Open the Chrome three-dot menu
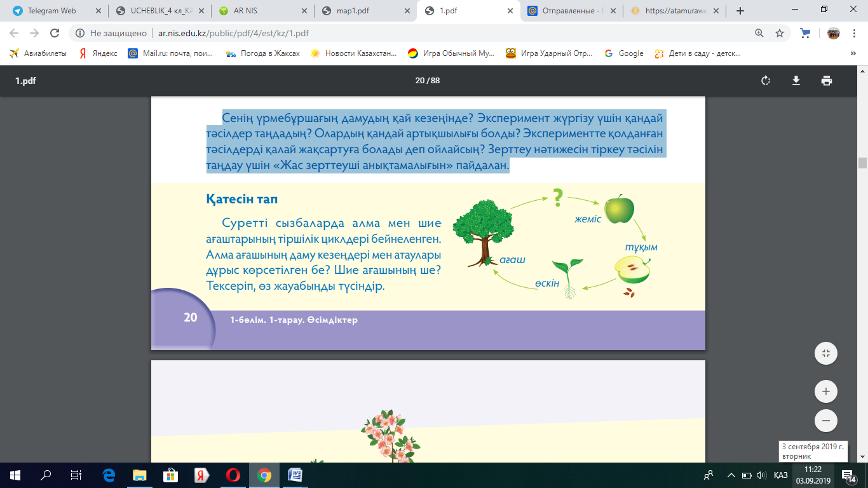The width and height of the screenshot is (868, 488). 853,33
